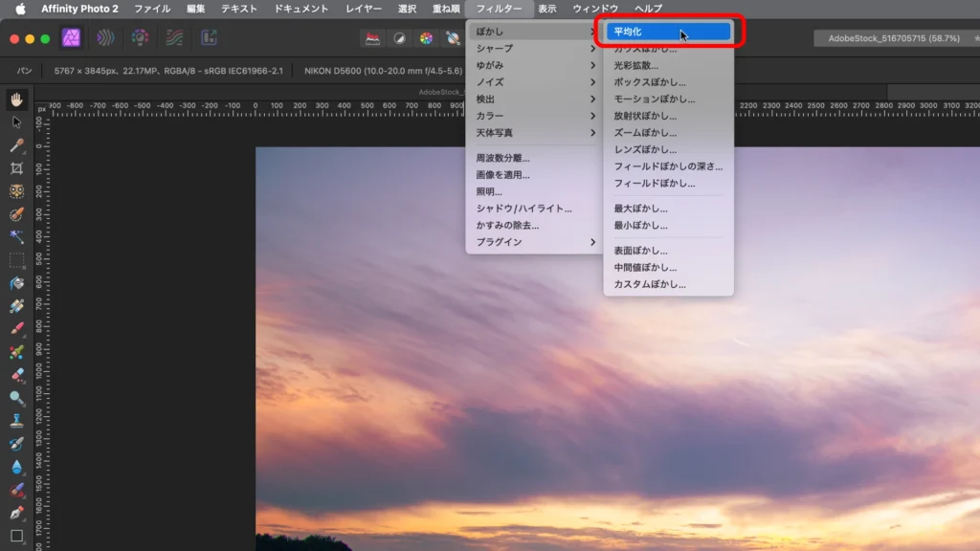Open the レイヤー menu in menu bar

pos(363,9)
